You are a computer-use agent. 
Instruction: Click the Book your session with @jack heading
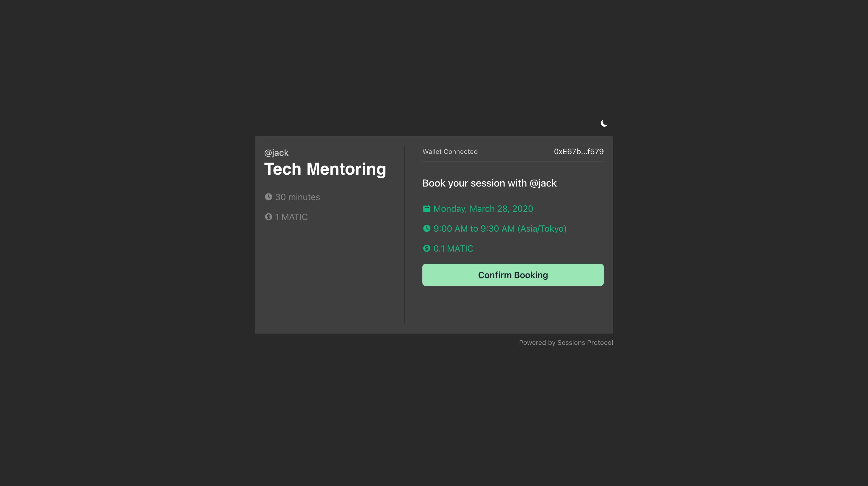point(489,183)
